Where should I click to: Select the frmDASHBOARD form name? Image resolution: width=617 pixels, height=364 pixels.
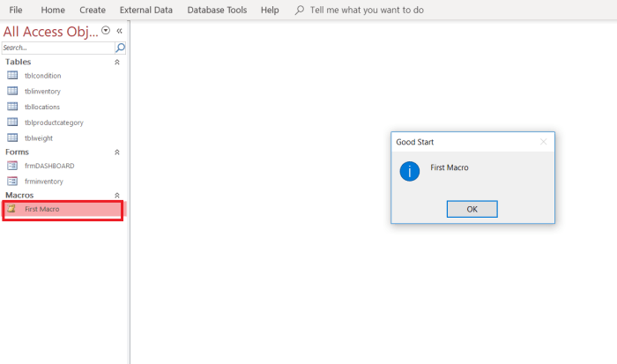point(49,166)
